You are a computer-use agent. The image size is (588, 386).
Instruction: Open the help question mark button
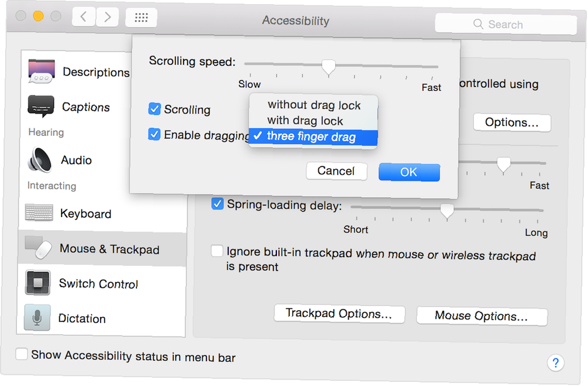pos(556,362)
